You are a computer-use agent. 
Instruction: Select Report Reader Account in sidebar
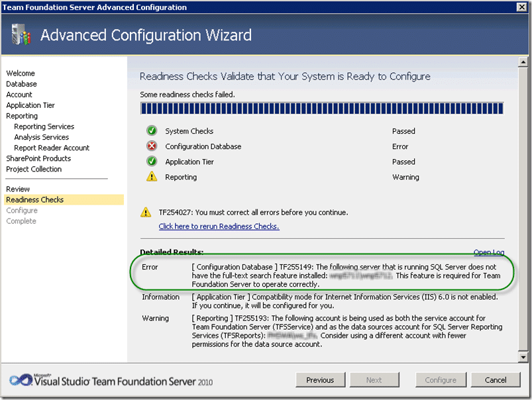point(52,148)
